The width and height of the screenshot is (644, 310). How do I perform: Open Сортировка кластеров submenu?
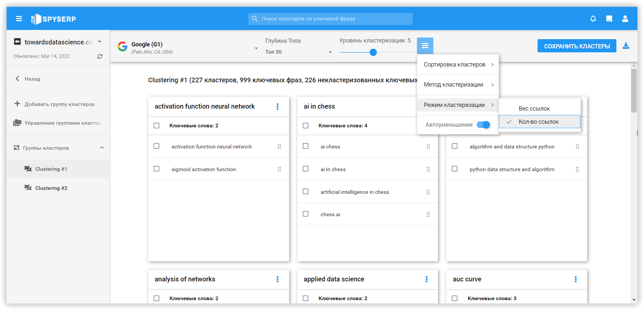(458, 65)
